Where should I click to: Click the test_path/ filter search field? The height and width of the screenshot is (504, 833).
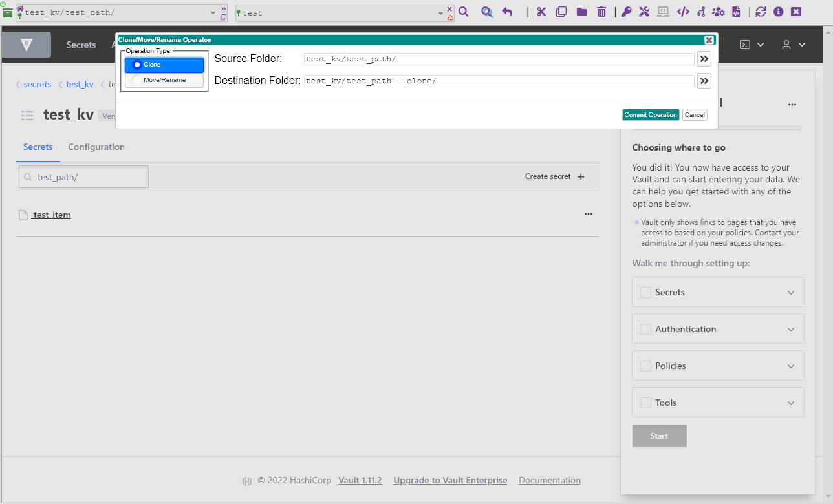(x=83, y=177)
